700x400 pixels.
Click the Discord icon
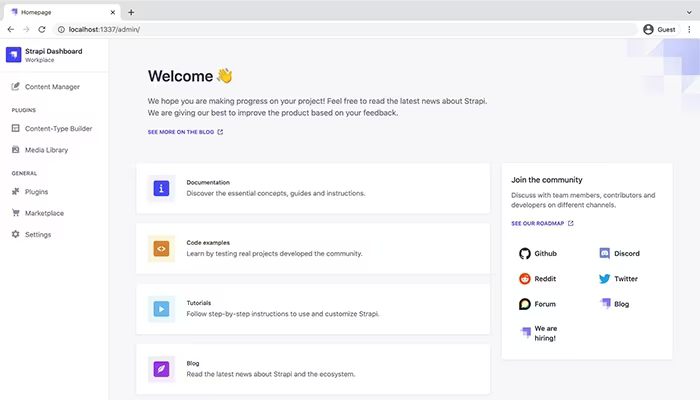(604, 254)
